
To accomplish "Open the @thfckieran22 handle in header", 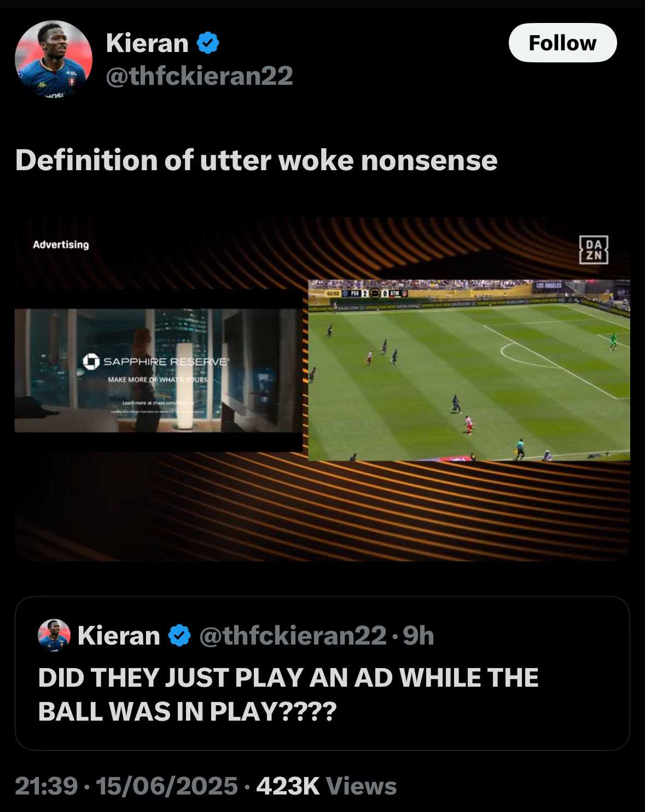I will pos(199,76).
